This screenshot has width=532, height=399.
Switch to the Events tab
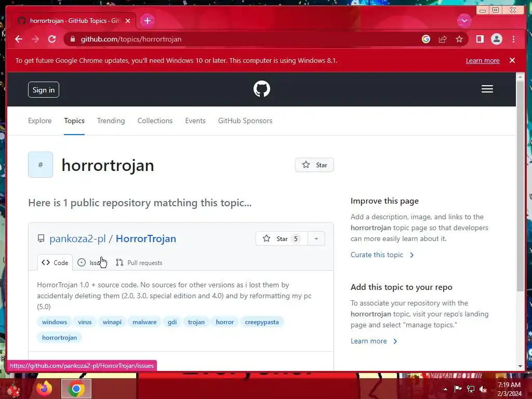pos(195,121)
